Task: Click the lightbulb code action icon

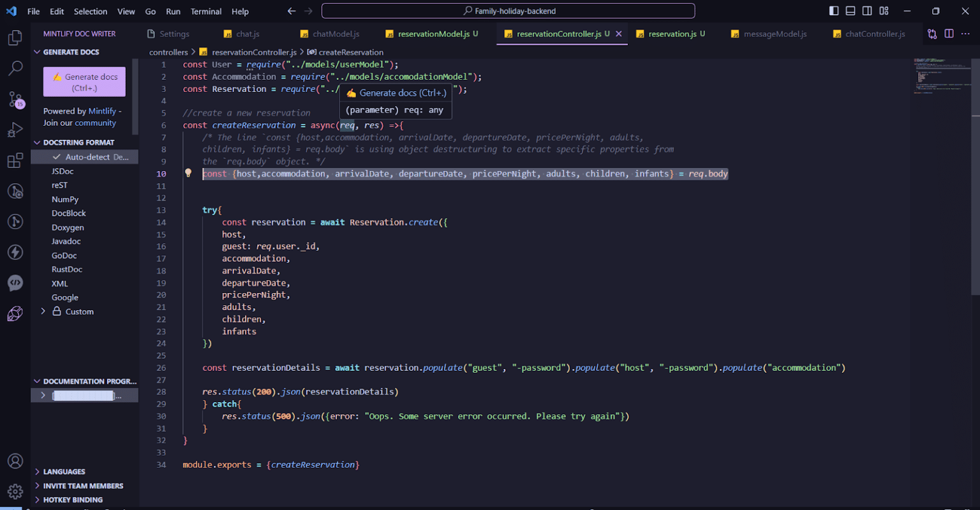Action: [188, 173]
